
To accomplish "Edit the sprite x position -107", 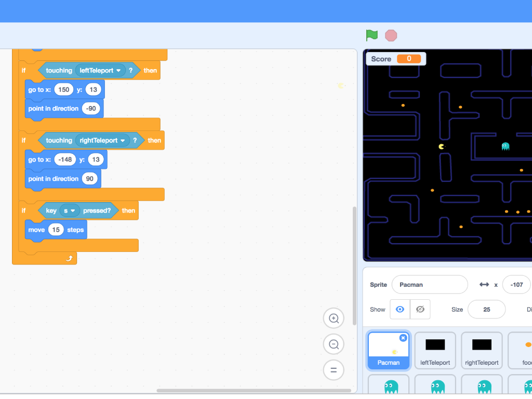I will coord(516,285).
